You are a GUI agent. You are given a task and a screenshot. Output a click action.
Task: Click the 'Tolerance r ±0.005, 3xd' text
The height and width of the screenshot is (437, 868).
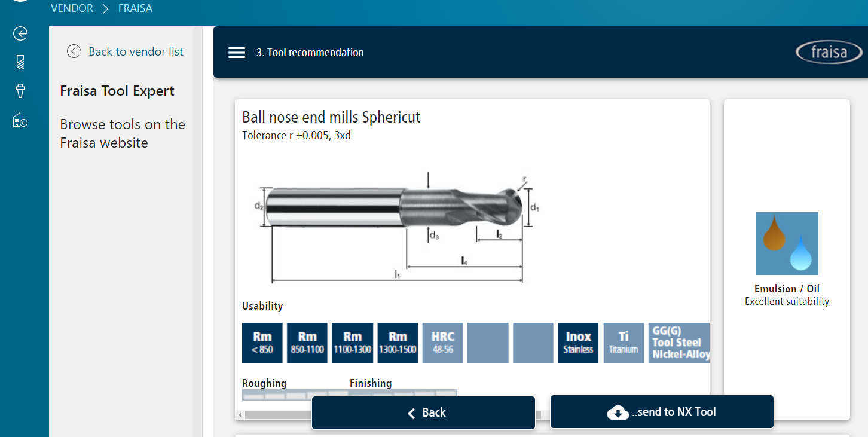(x=297, y=136)
